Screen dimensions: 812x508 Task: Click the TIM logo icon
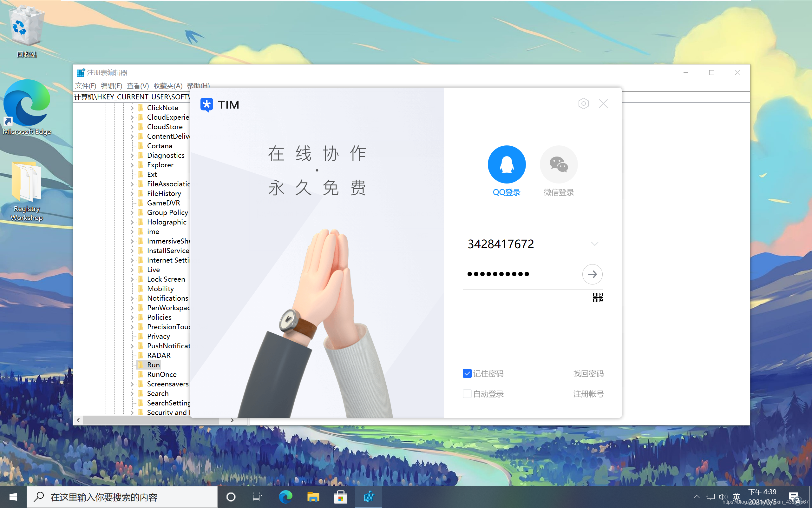[207, 105]
